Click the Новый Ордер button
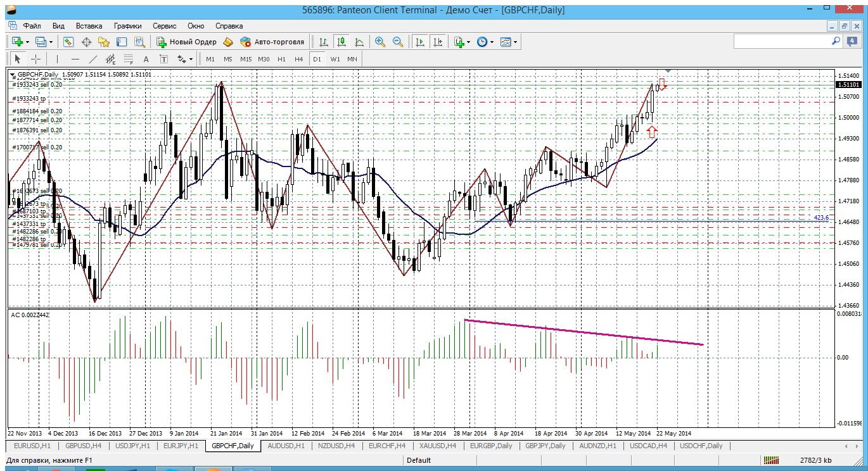Viewport: 868px width, 471px height. click(186, 42)
